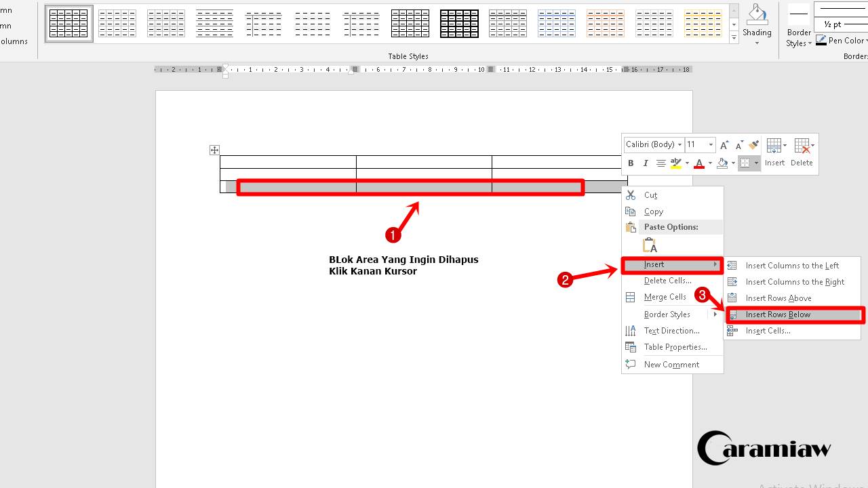Expand mini toolbar borders dropdown arrow

point(756,163)
